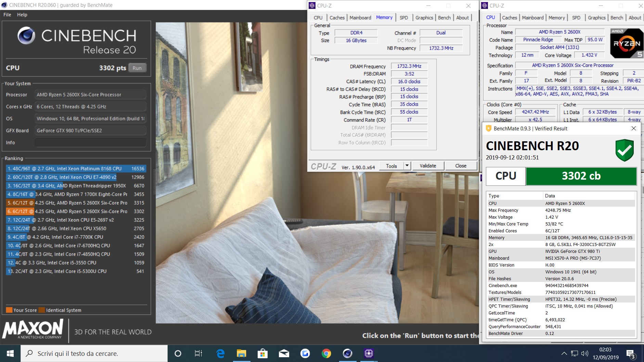Open File Explorer from taskbar
The height and width of the screenshot is (362, 644).
[x=241, y=353]
